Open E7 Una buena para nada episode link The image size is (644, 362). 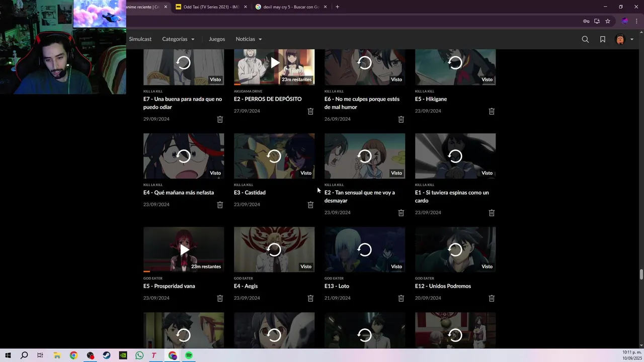pos(183,103)
